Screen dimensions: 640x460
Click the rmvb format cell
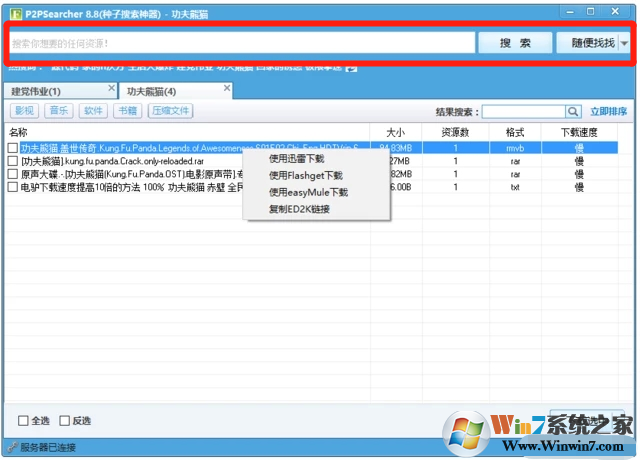coord(515,148)
